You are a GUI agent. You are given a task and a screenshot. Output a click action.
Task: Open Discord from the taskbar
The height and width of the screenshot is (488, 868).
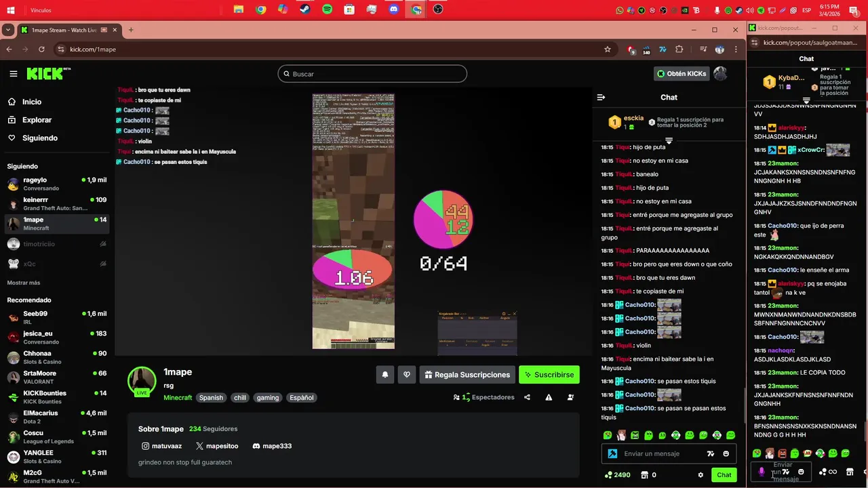[393, 9]
